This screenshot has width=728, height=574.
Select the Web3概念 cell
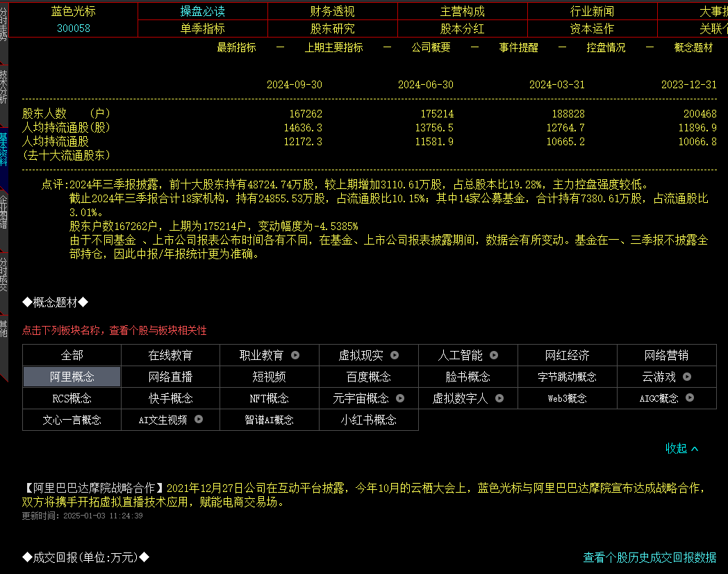568,398
